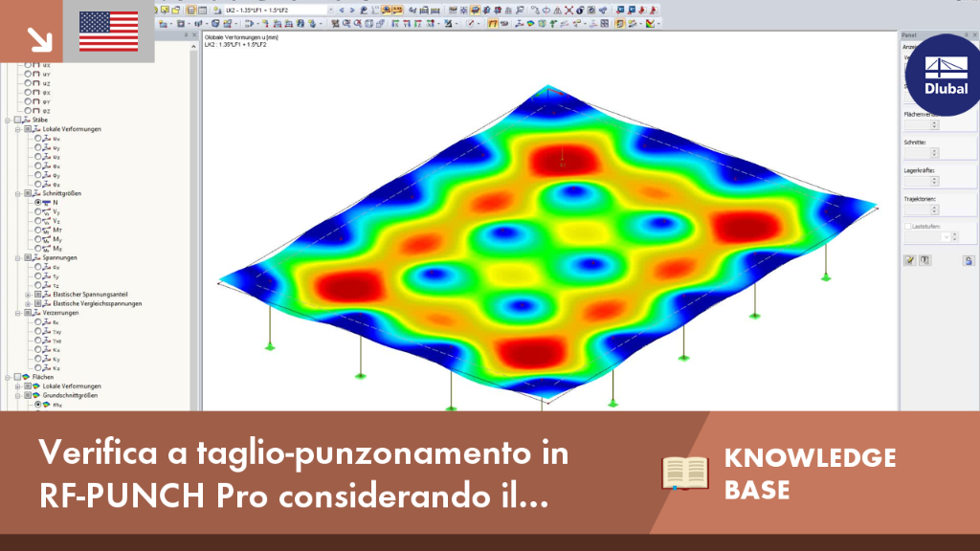Image resolution: width=980 pixels, height=551 pixels.
Task: Click the left edit button in Panel bottom
Action: coord(910,260)
